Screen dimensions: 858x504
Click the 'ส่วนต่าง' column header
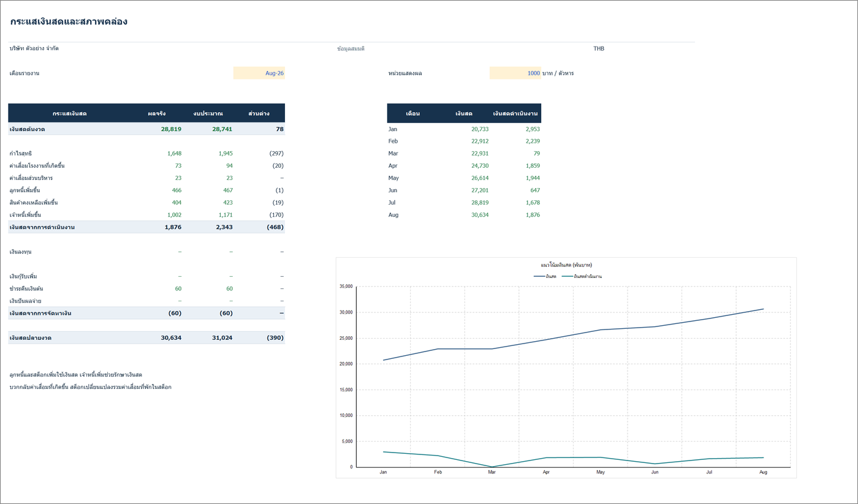coord(260,113)
